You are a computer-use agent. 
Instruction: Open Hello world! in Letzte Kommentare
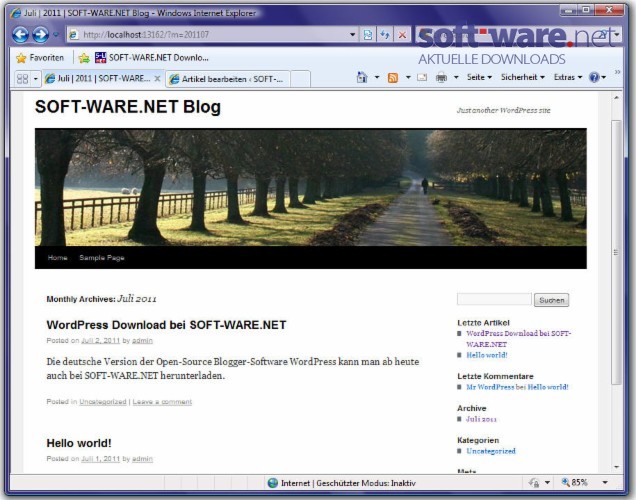point(548,387)
